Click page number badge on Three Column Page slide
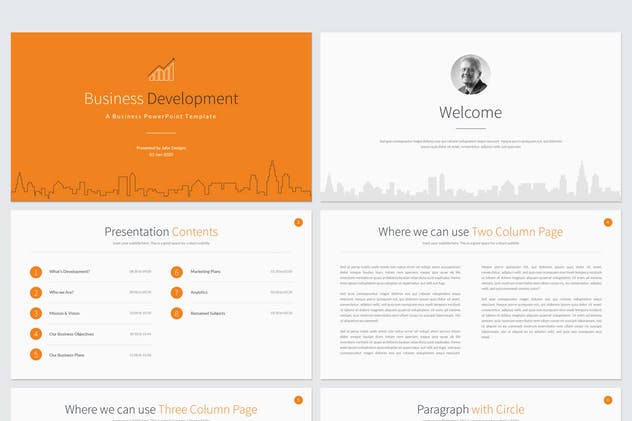Screen dimensions: 632x421 point(298,400)
